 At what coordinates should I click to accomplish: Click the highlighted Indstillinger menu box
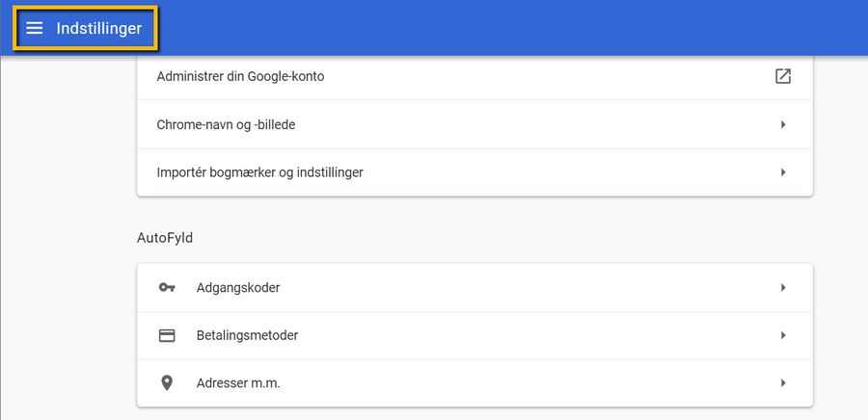pyautogui.click(x=86, y=28)
